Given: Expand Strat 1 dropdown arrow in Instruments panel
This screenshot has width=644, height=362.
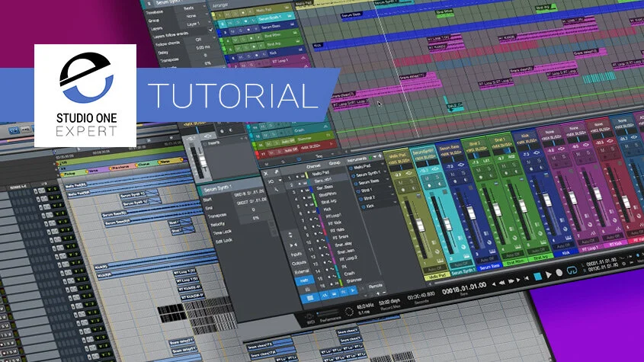Looking at the screenshot, I should (x=389, y=187).
